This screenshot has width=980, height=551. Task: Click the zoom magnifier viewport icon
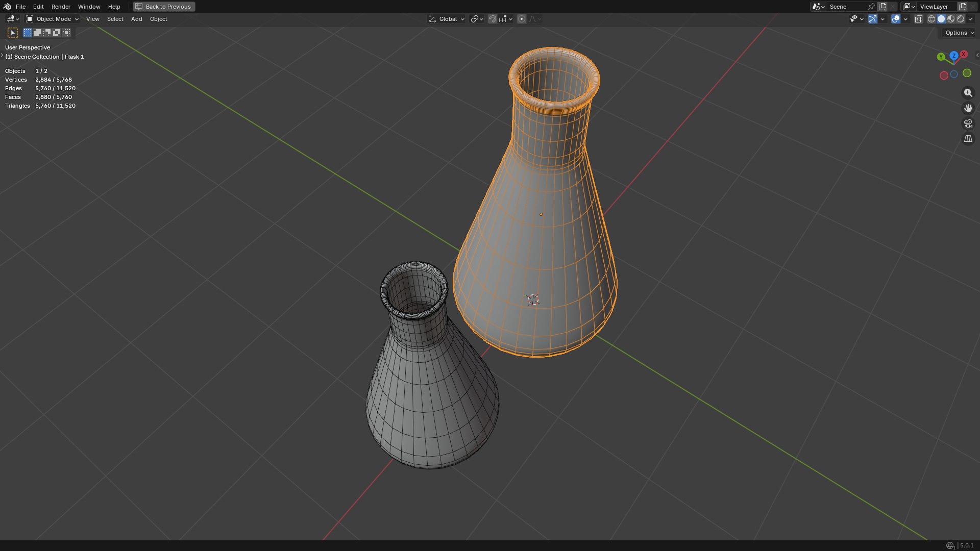(968, 93)
